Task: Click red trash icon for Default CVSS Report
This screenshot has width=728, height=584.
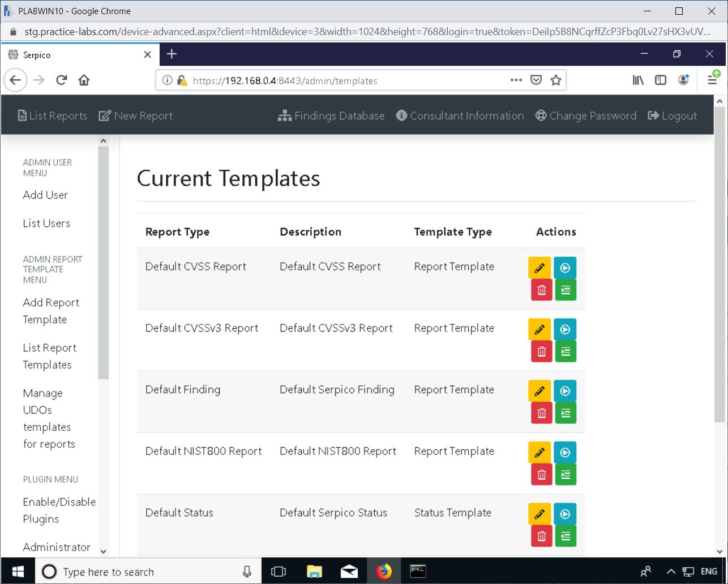Action: coord(541,290)
